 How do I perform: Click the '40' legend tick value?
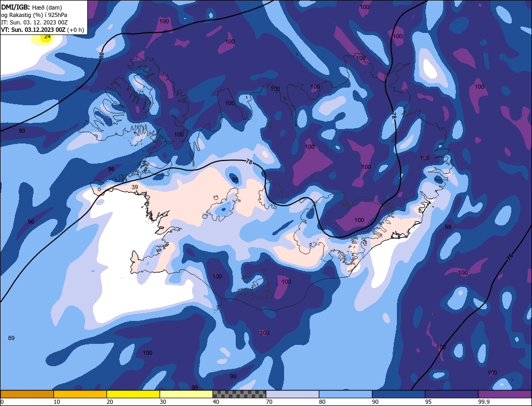pyautogui.click(x=216, y=402)
